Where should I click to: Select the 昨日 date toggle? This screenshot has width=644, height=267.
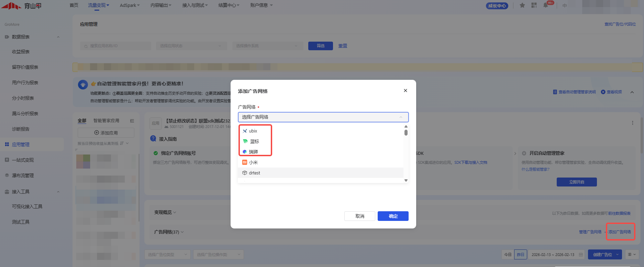521,255
